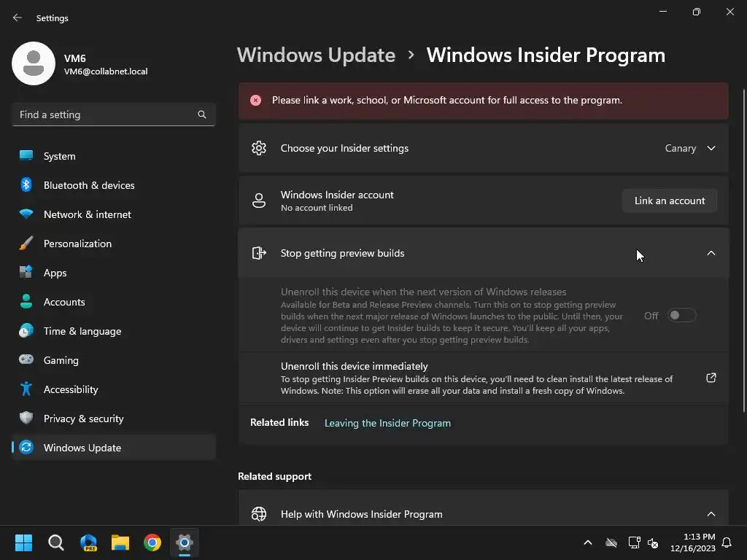Open Time & language settings
The height and width of the screenshot is (560, 747).
click(113, 330)
